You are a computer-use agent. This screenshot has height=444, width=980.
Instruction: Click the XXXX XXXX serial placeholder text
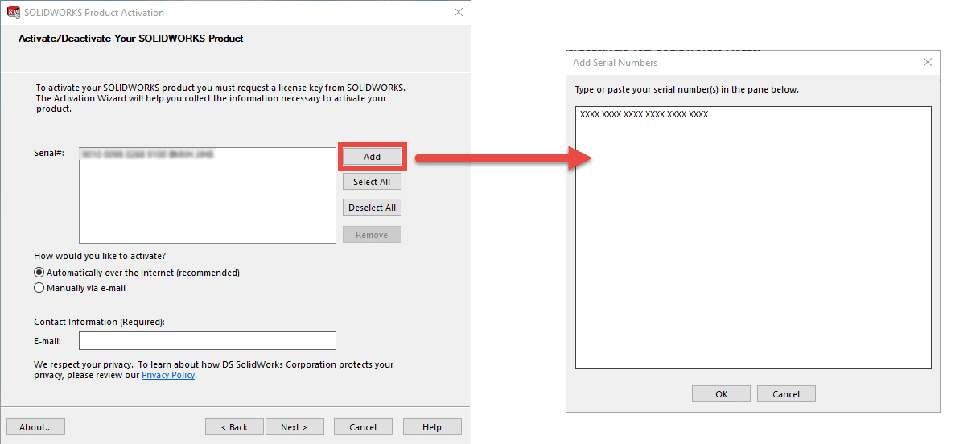(644, 115)
